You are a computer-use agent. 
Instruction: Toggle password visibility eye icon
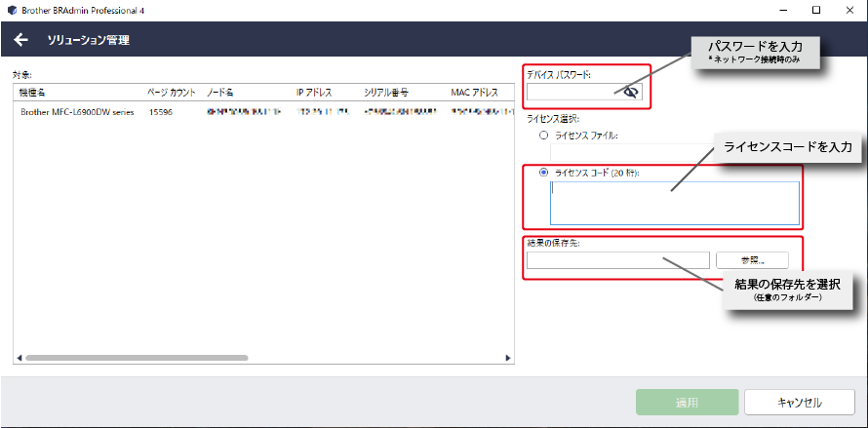631,92
